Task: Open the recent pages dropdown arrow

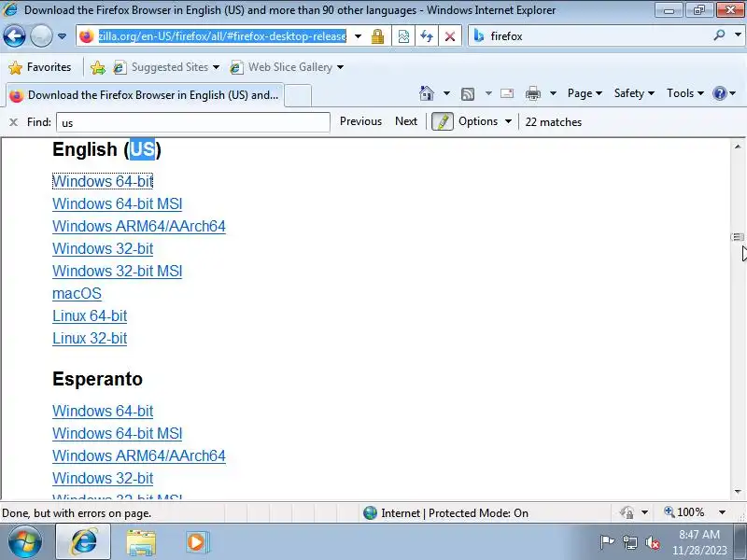Action: coord(62,36)
